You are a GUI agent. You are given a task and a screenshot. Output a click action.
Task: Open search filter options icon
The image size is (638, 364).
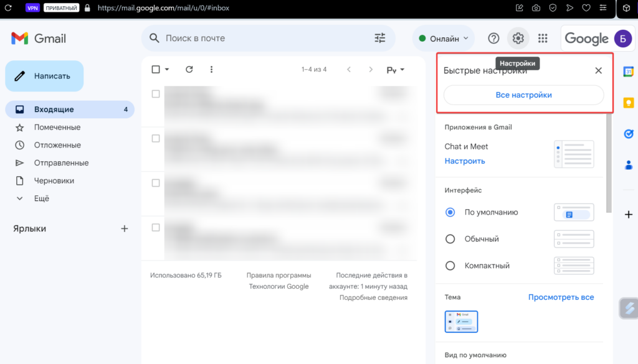379,38
